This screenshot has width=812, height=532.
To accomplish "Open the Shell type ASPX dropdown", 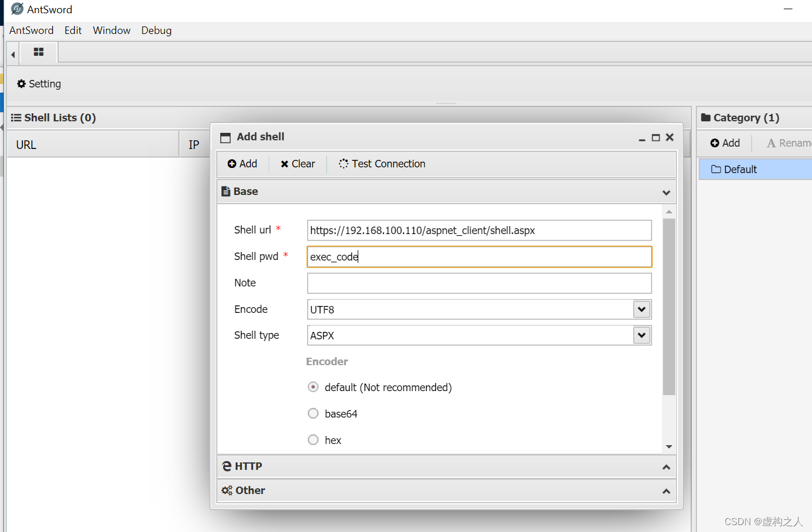I will coord(642,335).
